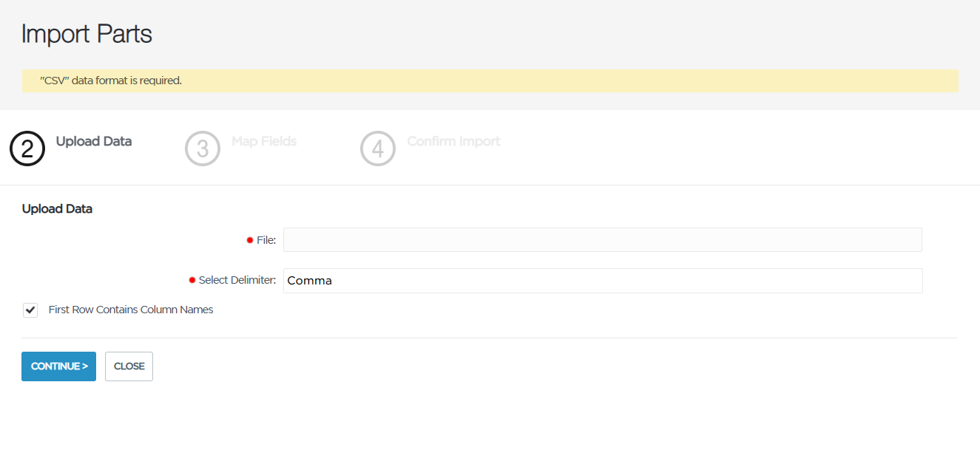This screenshot has height=464, width=980.
Task: Click the step 4 circle icon
Action: [378, 149]
